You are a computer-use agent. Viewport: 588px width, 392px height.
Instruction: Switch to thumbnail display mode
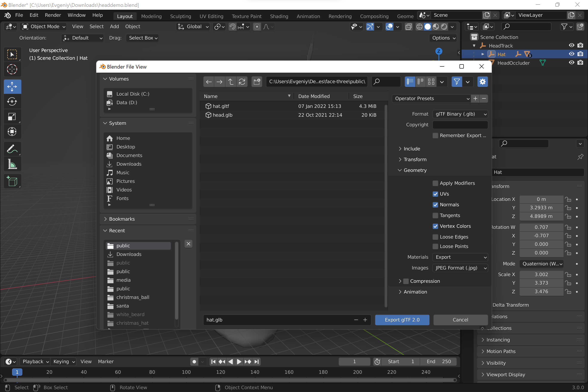431,82
